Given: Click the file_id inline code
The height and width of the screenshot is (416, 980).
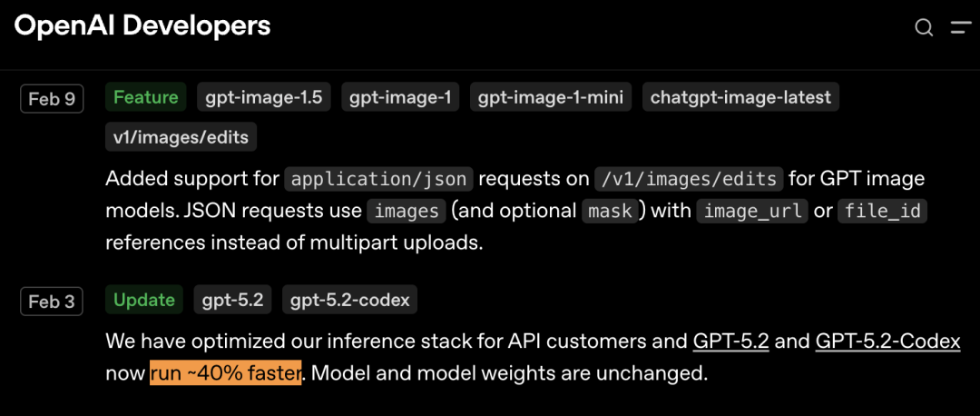Looking at the screenshot, I should pyautogui.click(x=883, y=212).
